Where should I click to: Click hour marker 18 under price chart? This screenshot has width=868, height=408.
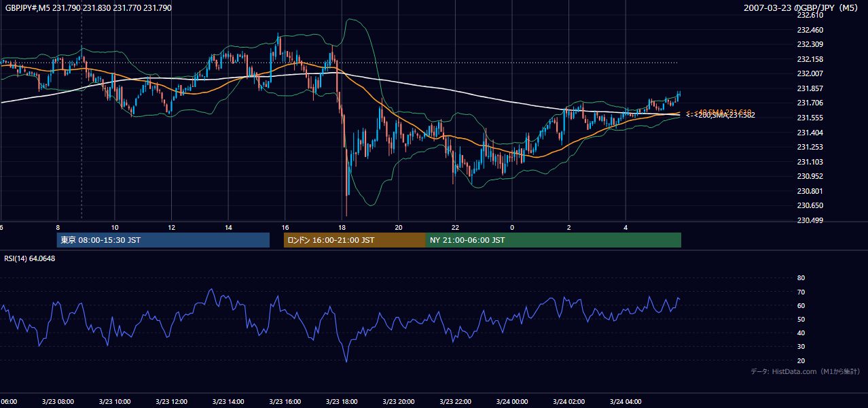(342, 228)
